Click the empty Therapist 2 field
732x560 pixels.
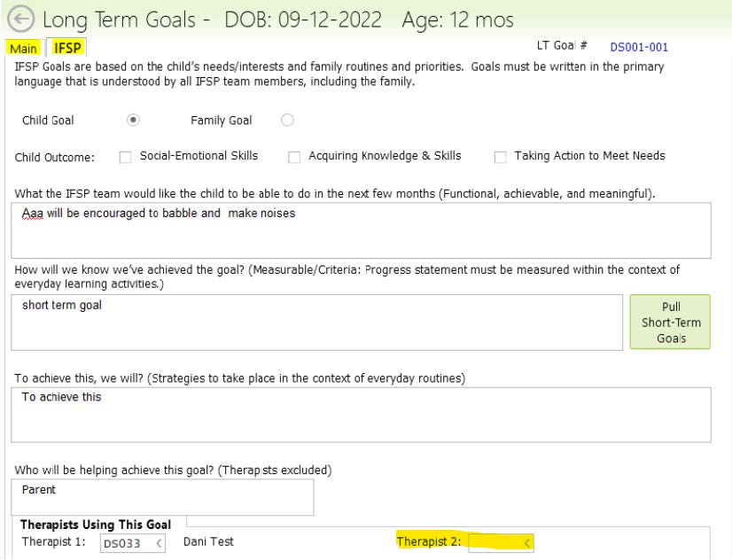pyautogui.click(x=494, y=543)
